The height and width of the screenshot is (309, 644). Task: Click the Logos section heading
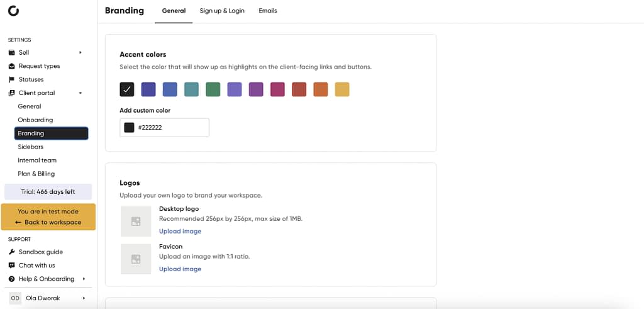point(130,183)
